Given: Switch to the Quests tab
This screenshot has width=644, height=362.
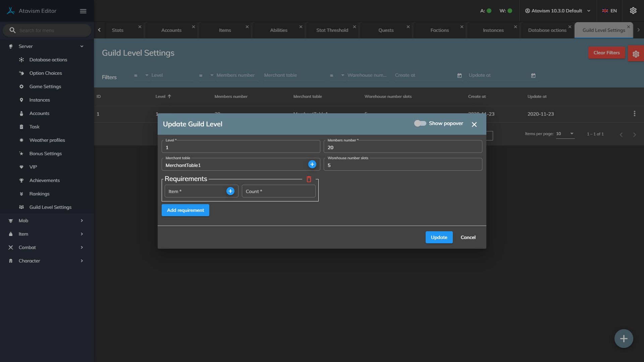Looking at the screenshot, I should [386, 30].
